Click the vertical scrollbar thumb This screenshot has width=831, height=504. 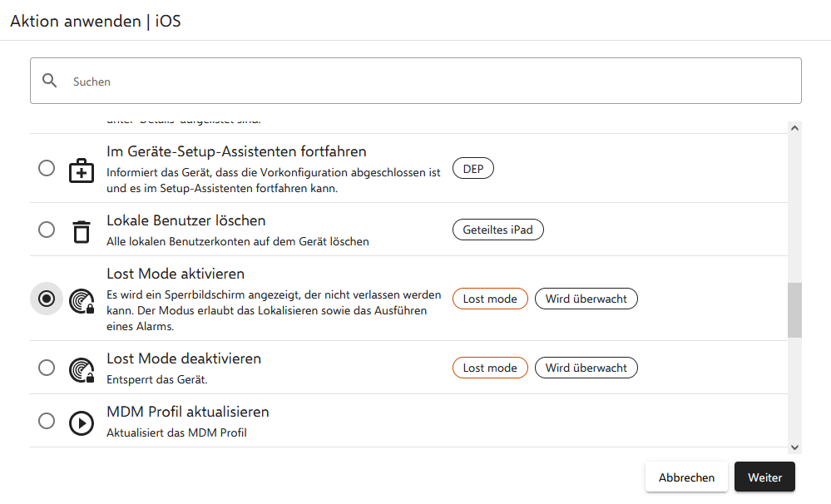[794, 309]
